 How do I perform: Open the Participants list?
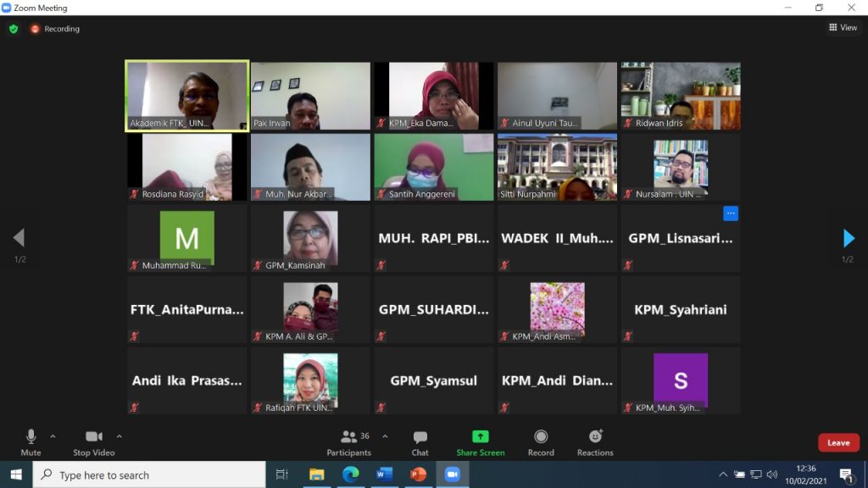(x=349, y=441)
